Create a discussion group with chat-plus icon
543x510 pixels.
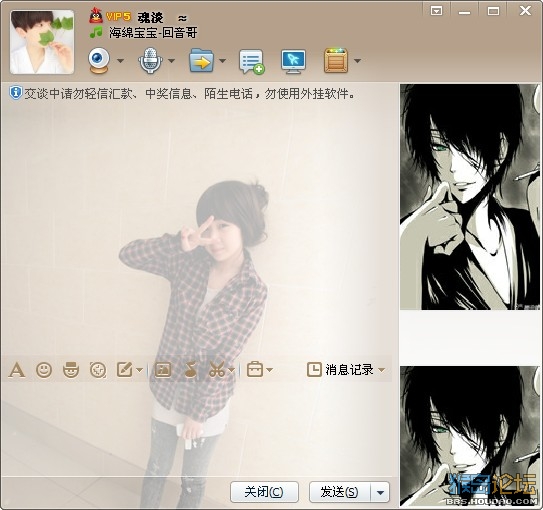tap(252, 62)
